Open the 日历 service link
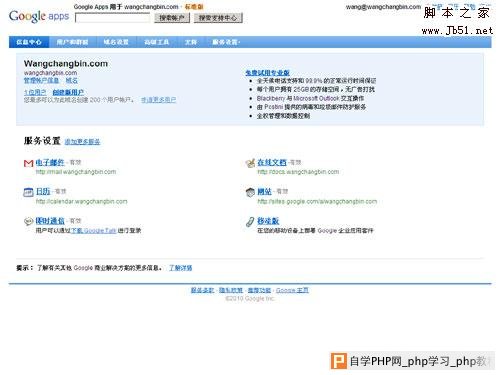This screenshot has height=375, width=500. (x=43, y=191)
